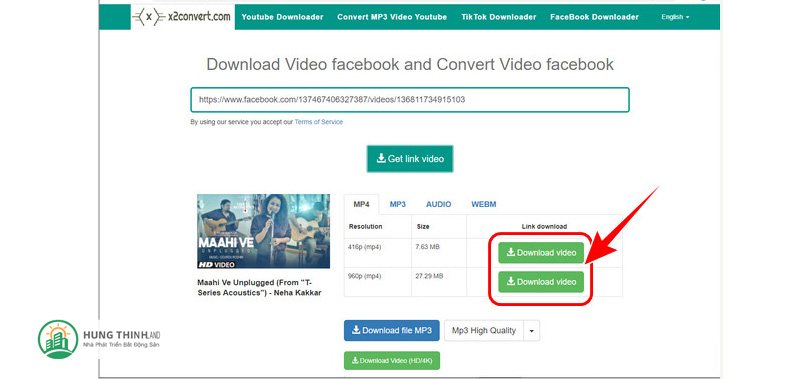This screenshot has height=379, width=800.
Task: Open the TikTok Downloader page
Action: click(498, 17)
